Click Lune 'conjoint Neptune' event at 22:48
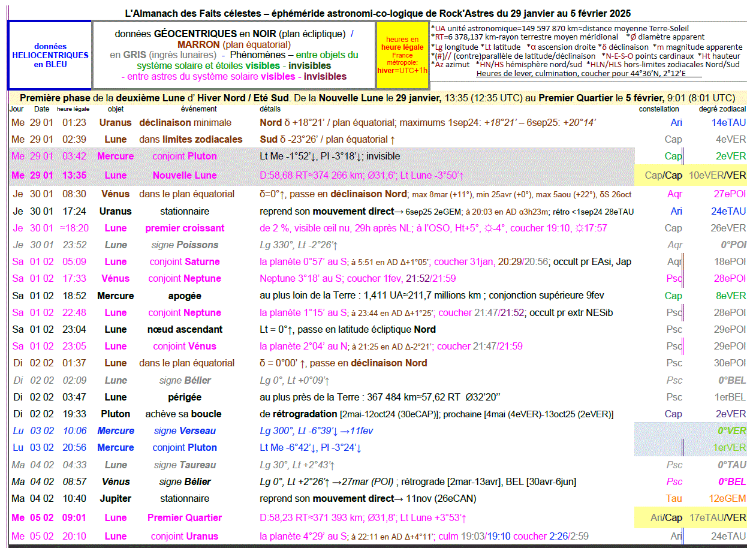 point(185,312)
